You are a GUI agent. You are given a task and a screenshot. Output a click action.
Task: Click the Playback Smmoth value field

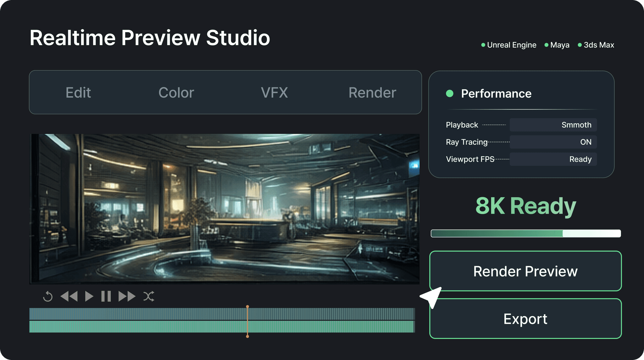click(553, 125)
